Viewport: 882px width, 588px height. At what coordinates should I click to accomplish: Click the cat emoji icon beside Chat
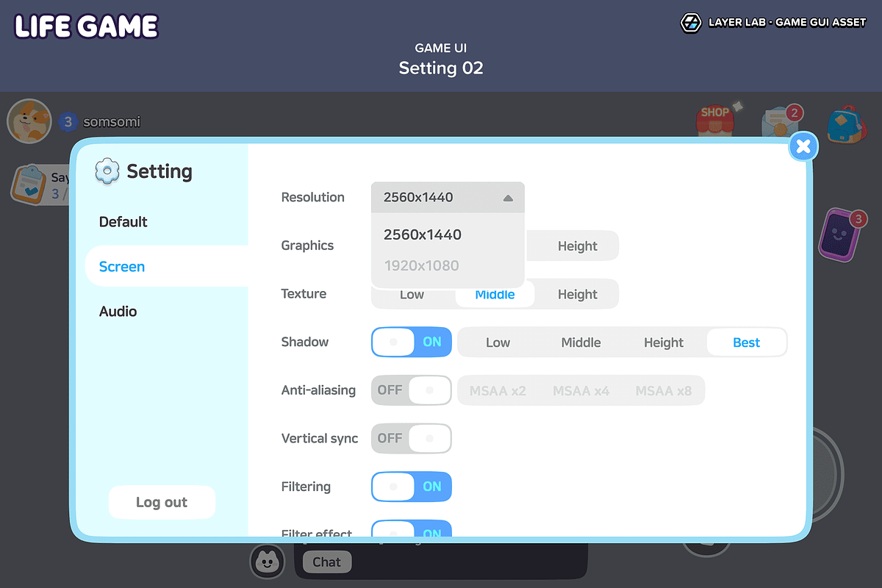268,562
